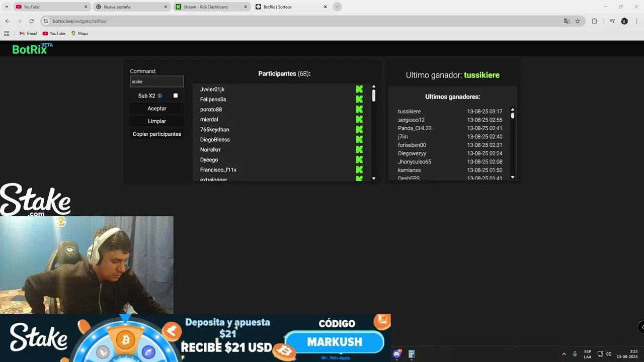Viewport: 644px width, 362px height.
Task: Click Copiar participantes button
Action: point(157,134)
